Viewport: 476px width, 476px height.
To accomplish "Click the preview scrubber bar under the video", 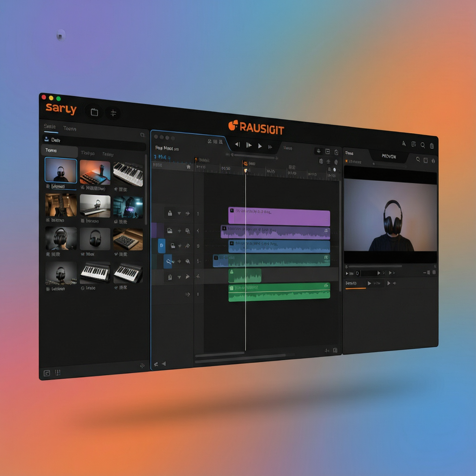I will [375, 266].
